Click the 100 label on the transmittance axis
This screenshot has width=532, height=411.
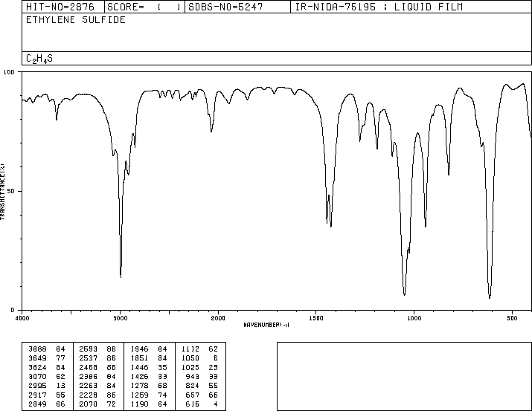[9, 72]
